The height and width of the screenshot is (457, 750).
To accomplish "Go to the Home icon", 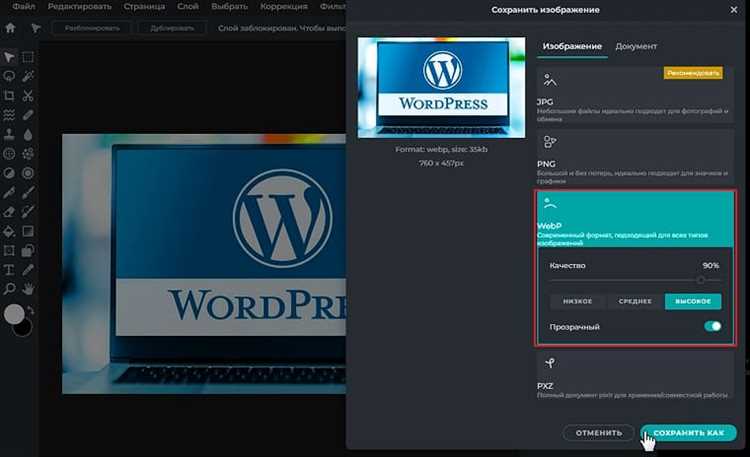I will (10, 28).
